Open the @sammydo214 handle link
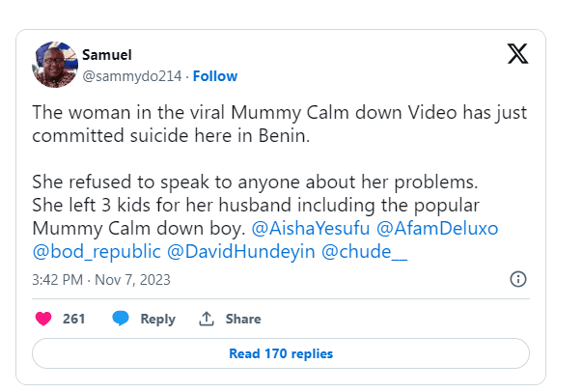Screen dimensions: 583x392 (x=137, y=75)
